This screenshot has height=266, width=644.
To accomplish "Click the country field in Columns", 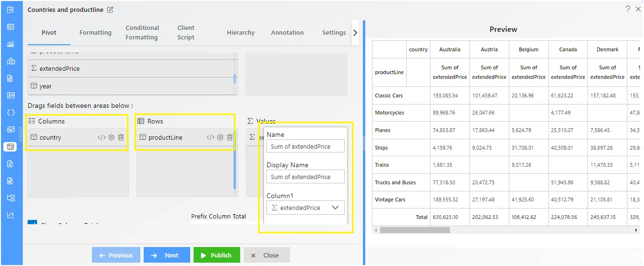I will [x=78, y=137].
